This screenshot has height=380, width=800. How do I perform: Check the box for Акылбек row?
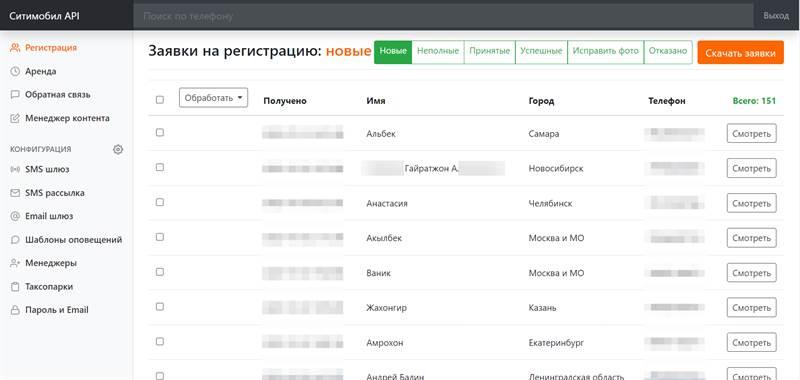click(160, 237)
